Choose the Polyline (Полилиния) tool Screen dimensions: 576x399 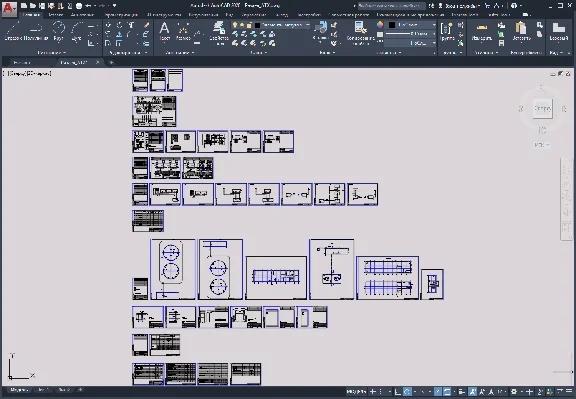tap(36, 31)
